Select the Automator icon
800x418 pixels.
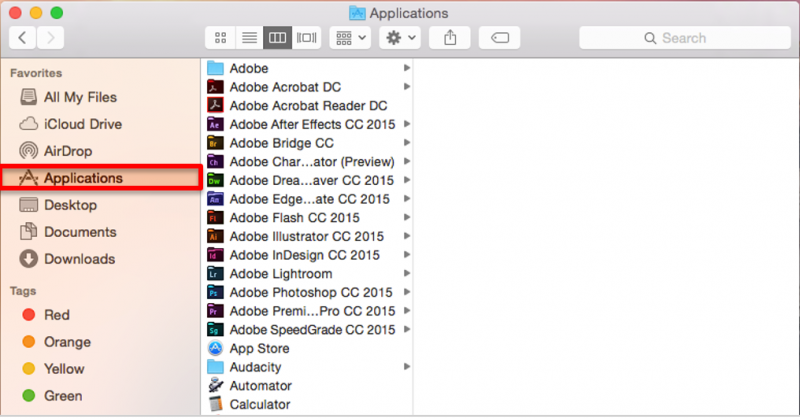pyautogui.click(x=215, y=385)
